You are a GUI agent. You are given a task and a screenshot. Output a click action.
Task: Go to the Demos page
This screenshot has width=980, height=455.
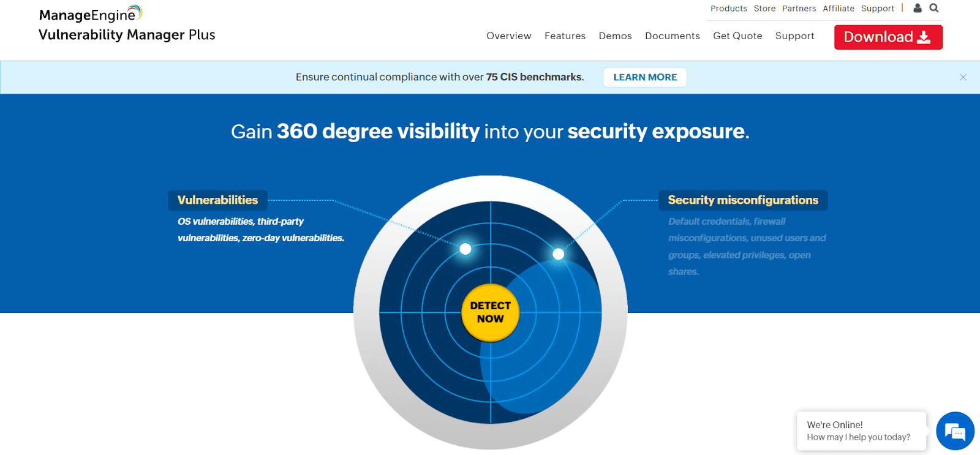tap(616, 36)
